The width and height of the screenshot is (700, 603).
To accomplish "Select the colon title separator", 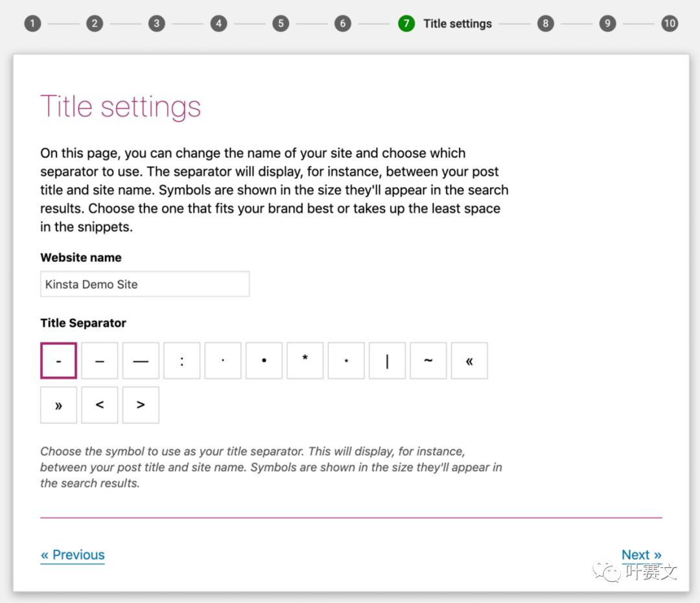I will pyautogui.click(x=181, y=361).
